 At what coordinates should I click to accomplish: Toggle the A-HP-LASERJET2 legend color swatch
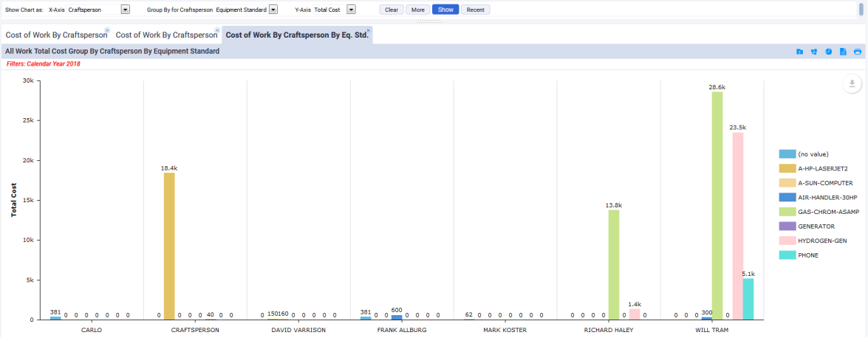pos(787,168)
